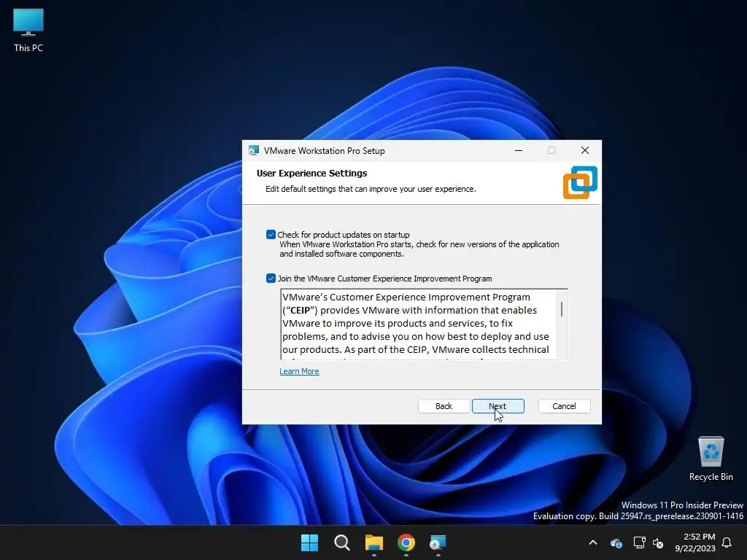This screenshot has width=747, height=560.
Task: Select VMware installer taskbar icon
Action: click(x=438, y=542)
